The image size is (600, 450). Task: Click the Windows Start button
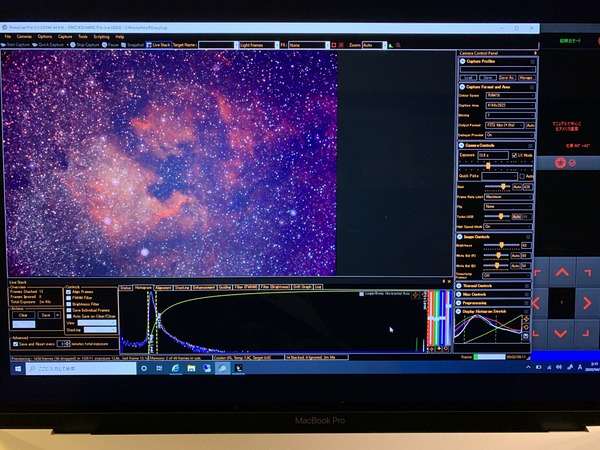coord(18,368)
